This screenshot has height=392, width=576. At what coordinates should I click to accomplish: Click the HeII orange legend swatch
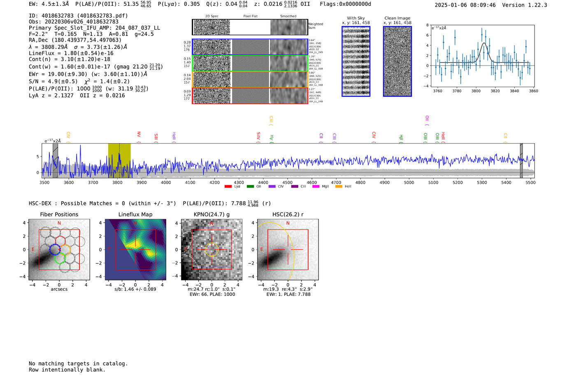(339, 186)
